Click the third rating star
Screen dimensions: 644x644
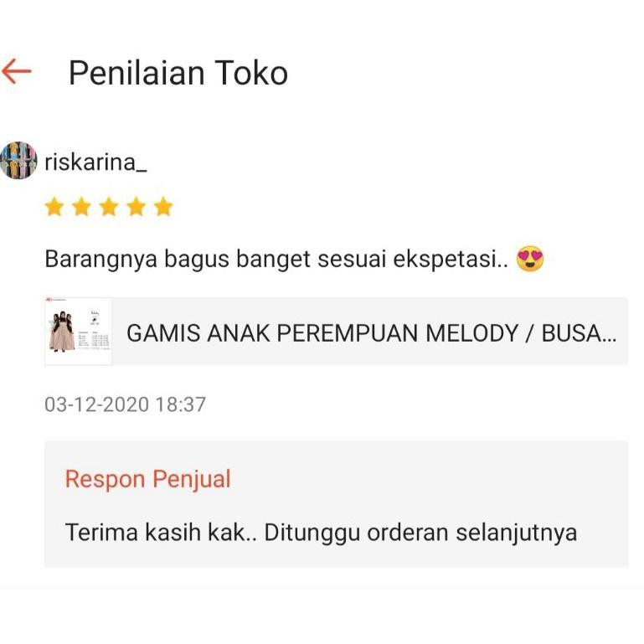click(109, 207)
